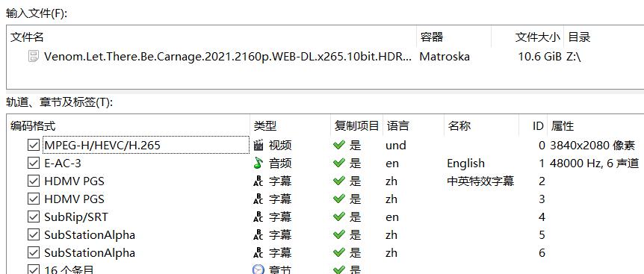Click the und language cell
The height and width of the screenshot is (274, 644).
(395, 145)
